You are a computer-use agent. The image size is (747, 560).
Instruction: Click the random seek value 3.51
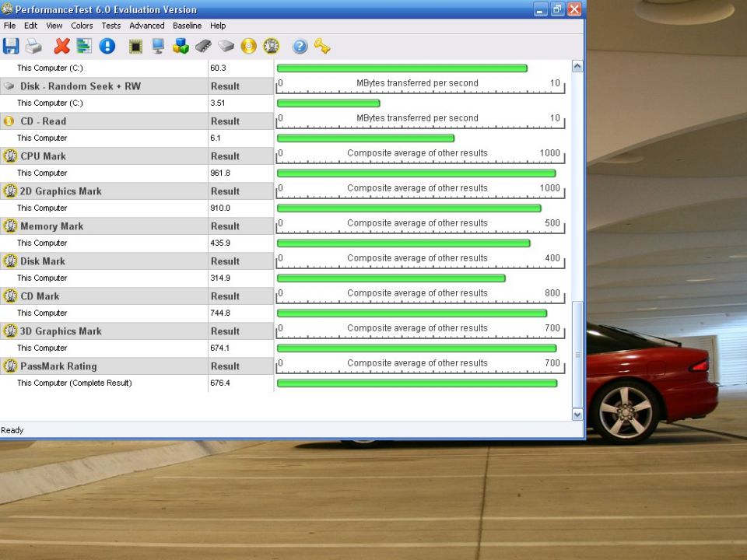click(x=218, y=103)
